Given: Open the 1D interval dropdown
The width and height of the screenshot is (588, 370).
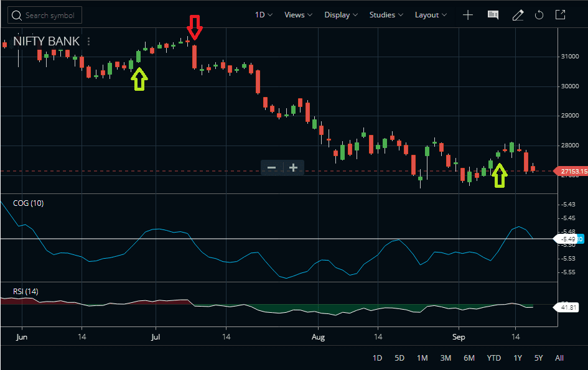Looking at the screenshot, I should (x=264, y=15).
